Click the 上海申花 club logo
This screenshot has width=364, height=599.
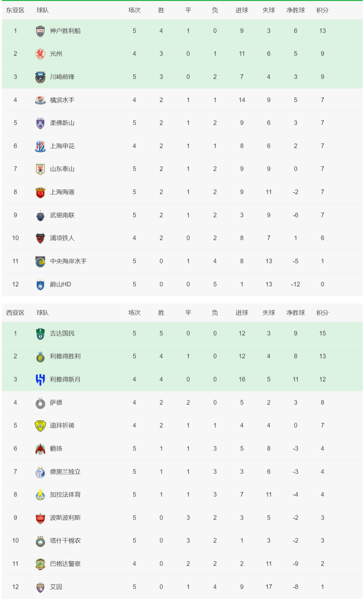[x=40, y=146]
